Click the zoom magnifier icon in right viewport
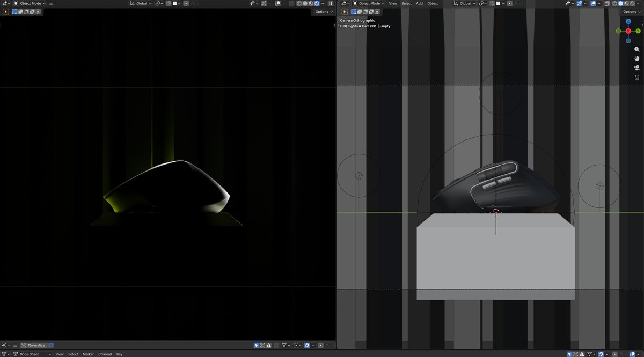Image resolution: width=644 pixels, height=357 pixels. click(637, 49)
